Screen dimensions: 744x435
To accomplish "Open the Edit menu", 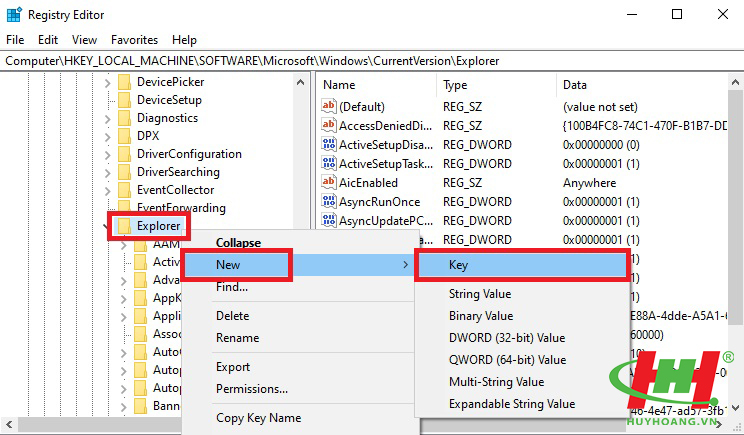I will point(48,40).
